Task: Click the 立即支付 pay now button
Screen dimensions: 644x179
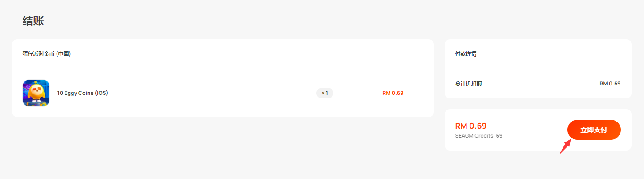Action: click(594, 130)
